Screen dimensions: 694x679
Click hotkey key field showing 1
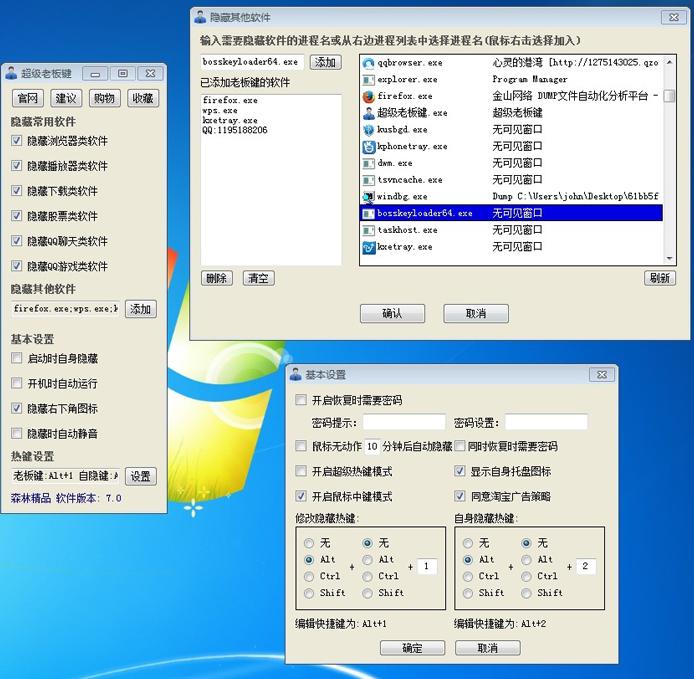pyautogui.click(x=426, y=566)
